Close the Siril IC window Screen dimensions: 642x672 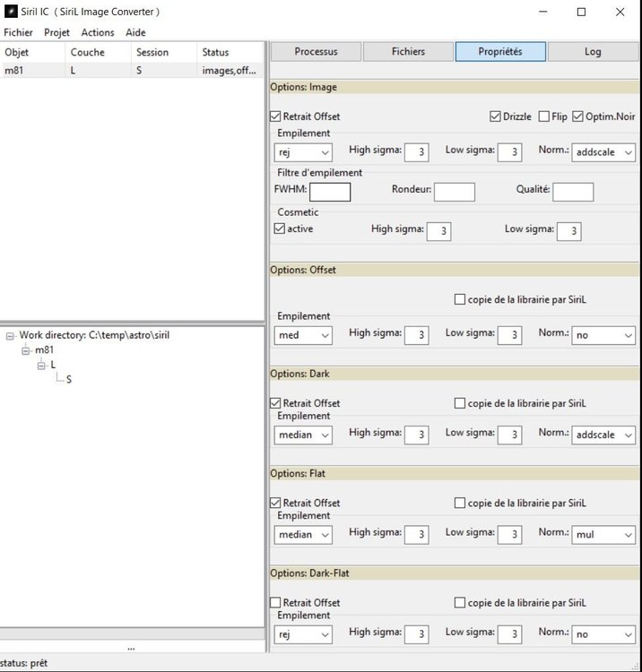tap(620, 12)
